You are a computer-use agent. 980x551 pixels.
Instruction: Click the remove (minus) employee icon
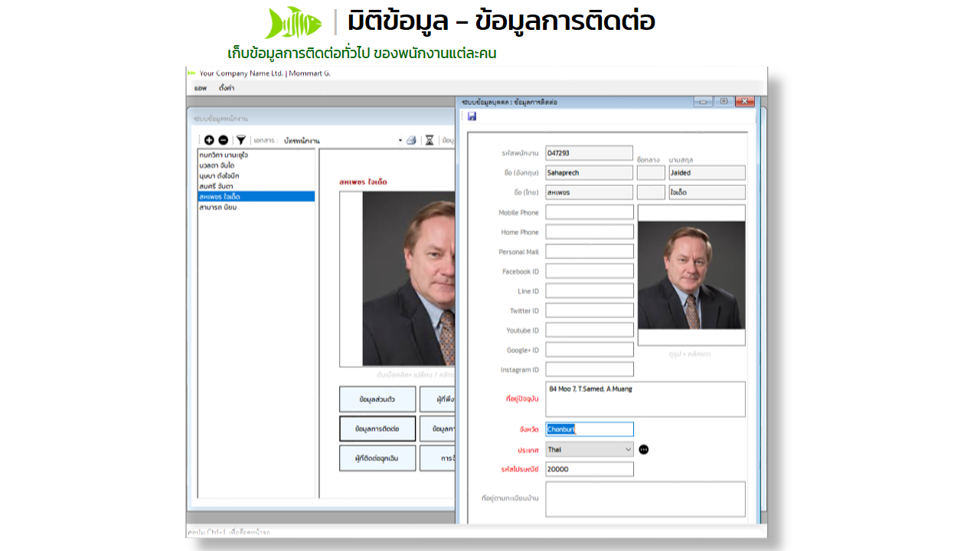(223, 140)
